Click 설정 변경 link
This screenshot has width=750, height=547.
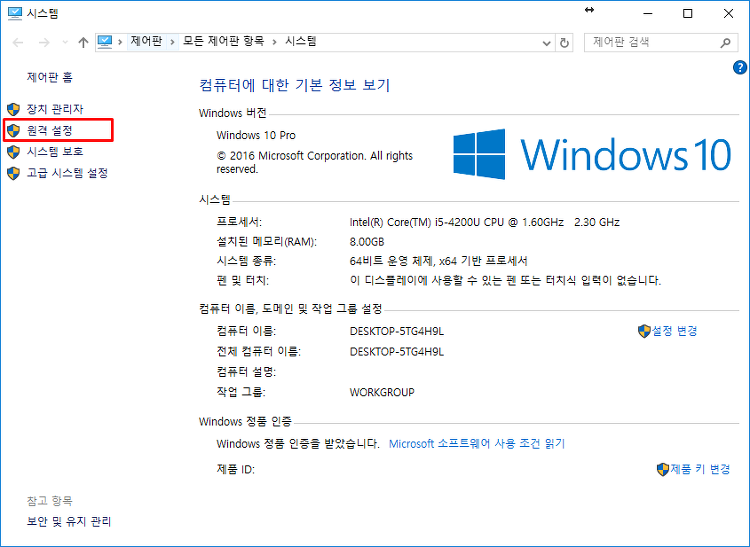point(674,331)
